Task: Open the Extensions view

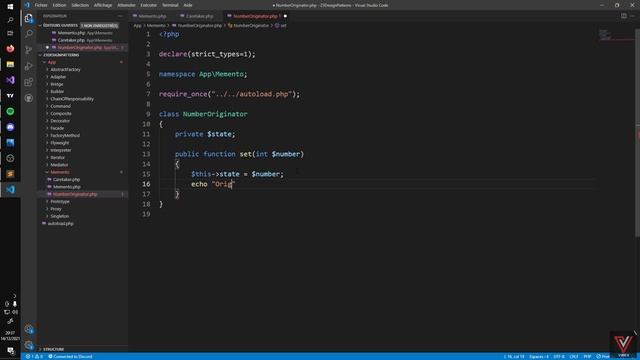Action: coord(29,82)
